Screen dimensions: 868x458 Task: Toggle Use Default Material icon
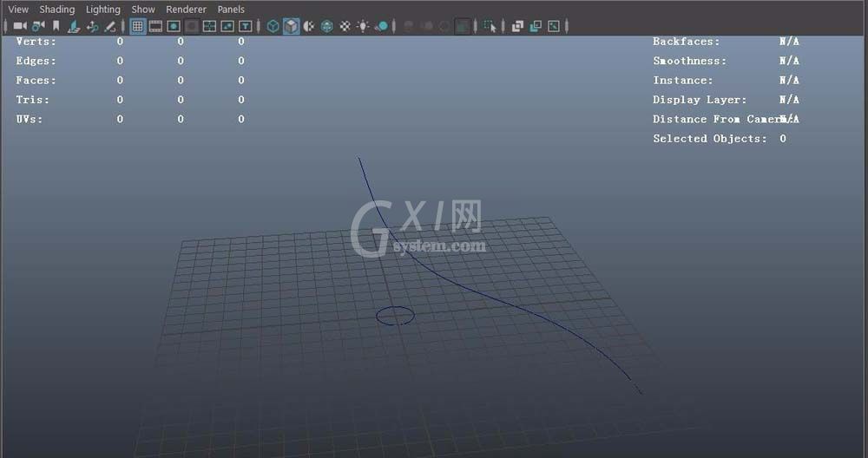(x=309, y=26)
